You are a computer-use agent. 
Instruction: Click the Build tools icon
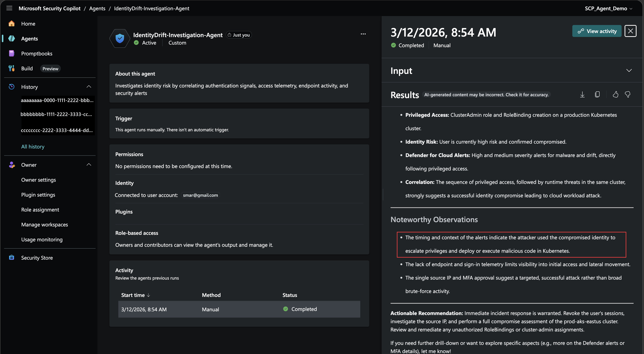point(12,68)
